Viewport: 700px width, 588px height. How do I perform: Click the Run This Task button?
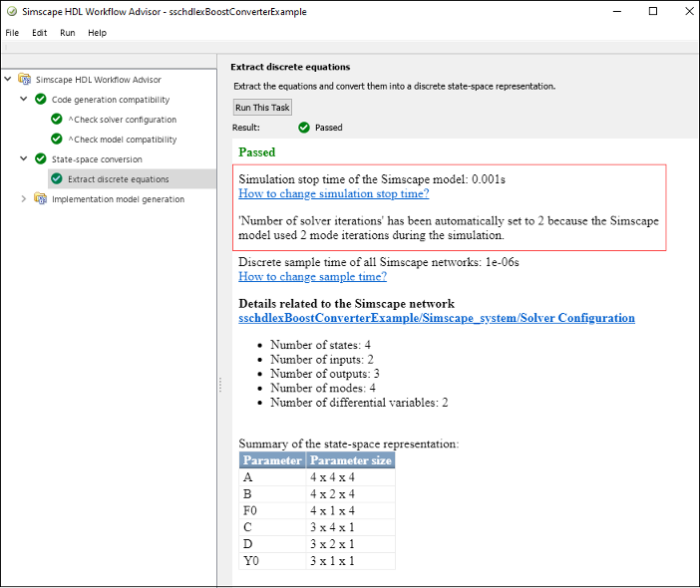262,108
